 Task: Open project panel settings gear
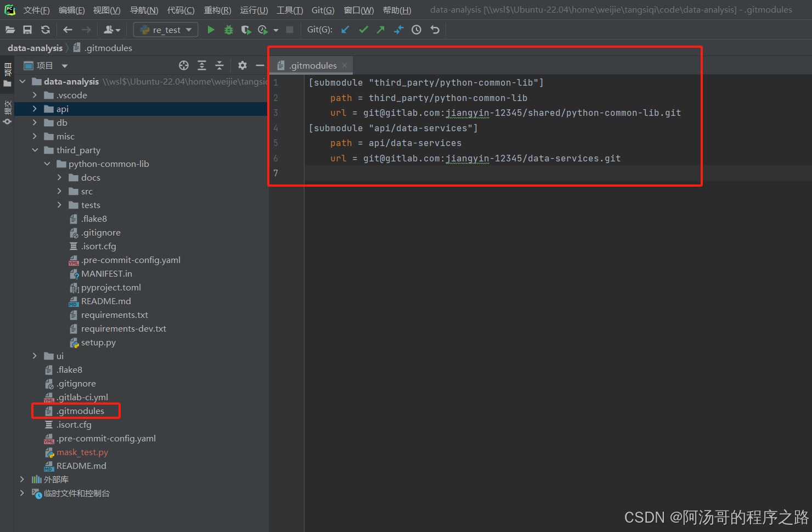click(x=242, y=65)
